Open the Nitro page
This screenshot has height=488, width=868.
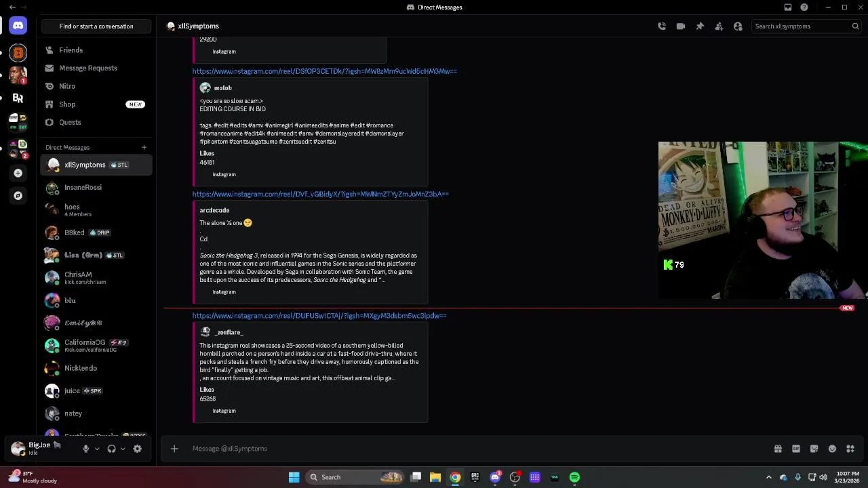(96, 86)
